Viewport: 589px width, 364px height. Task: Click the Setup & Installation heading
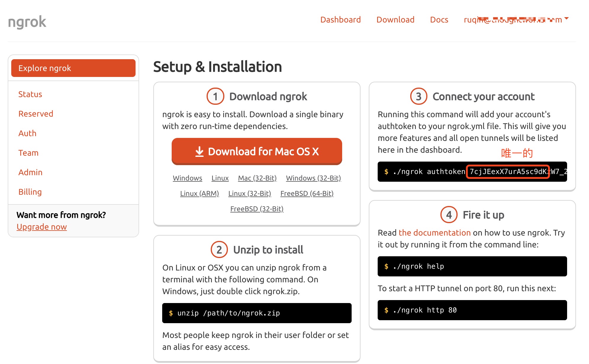tap(218, 67)
